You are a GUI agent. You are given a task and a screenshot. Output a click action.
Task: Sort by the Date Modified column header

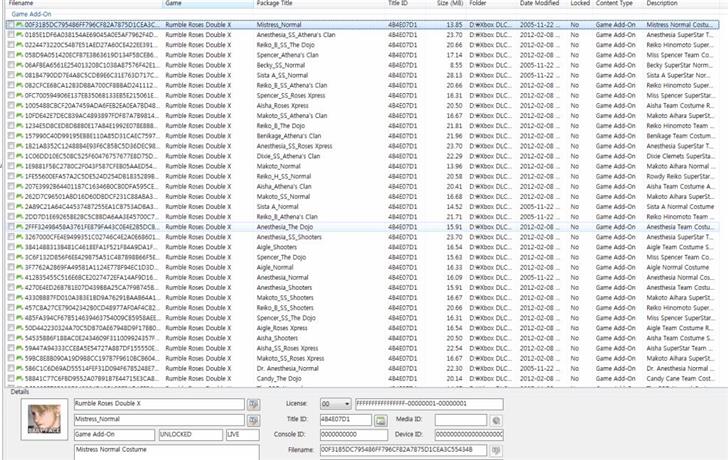(x=541, y=3)
